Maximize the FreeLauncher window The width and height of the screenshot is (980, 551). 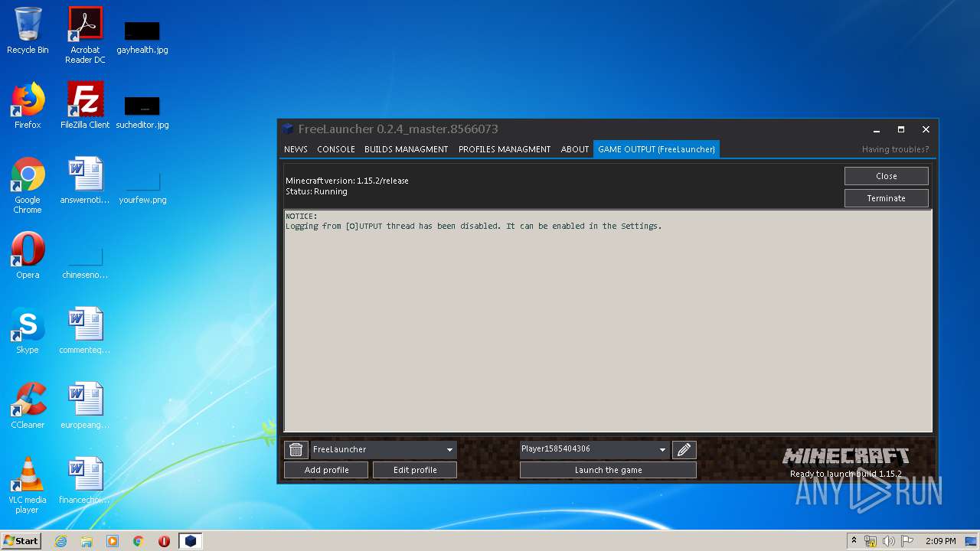pos(901,129)
